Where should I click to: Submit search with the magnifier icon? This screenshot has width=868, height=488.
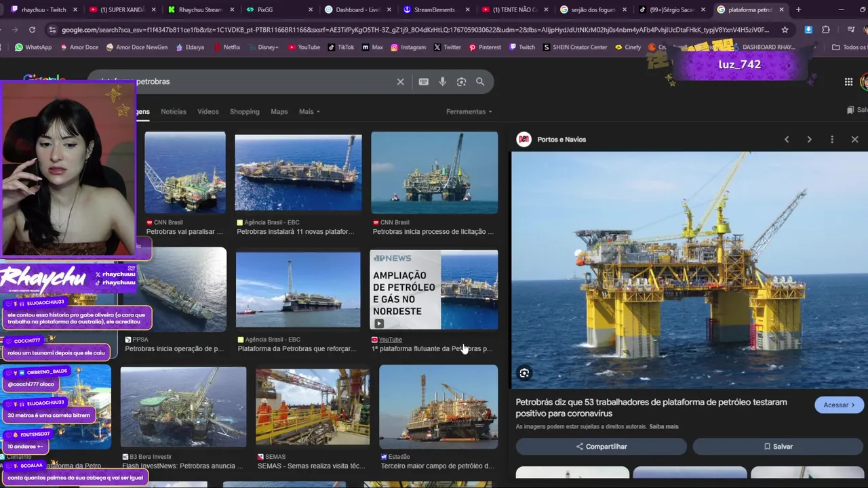480,81
